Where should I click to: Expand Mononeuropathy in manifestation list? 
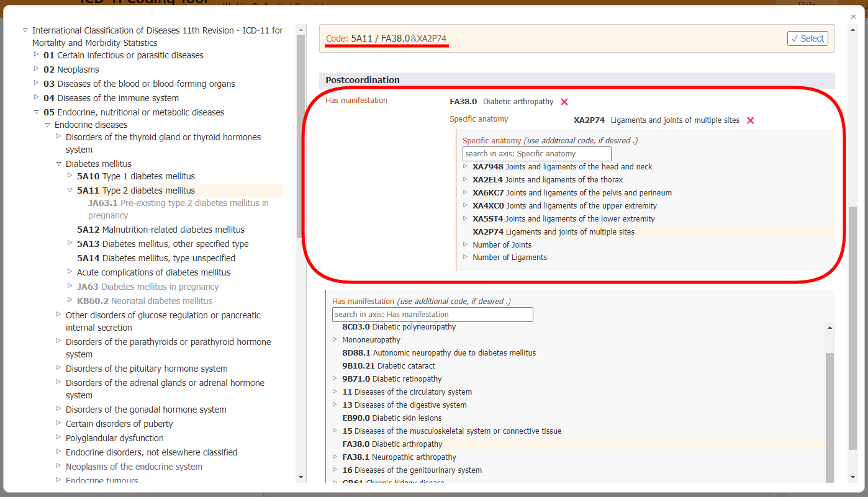coord(335,339)
